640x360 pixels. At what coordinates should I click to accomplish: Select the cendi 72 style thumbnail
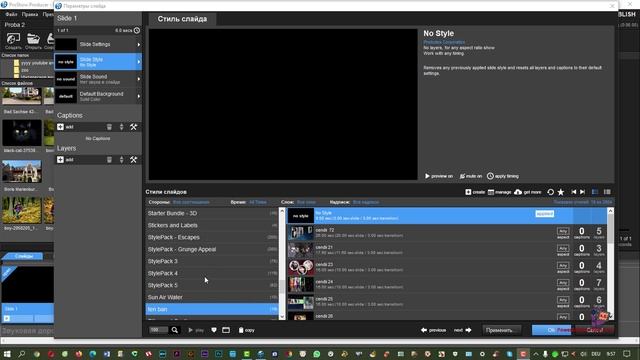(301, 233)
